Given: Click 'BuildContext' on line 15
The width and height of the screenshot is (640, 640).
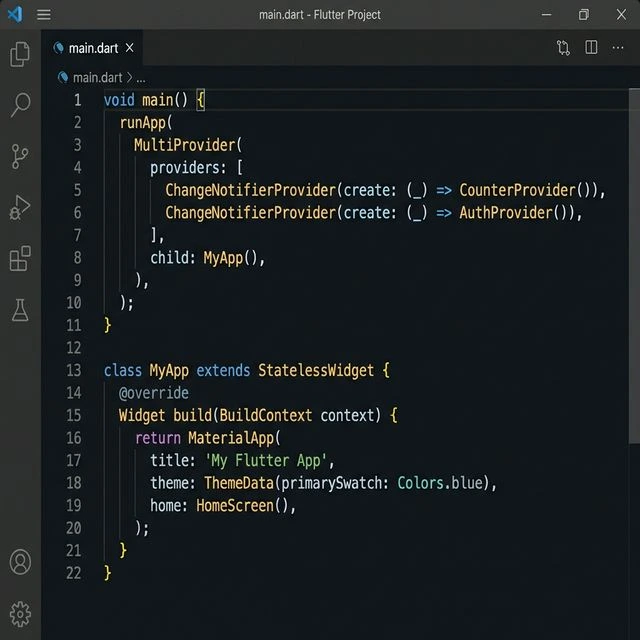Looking at the screenshot, I should 266,416.
